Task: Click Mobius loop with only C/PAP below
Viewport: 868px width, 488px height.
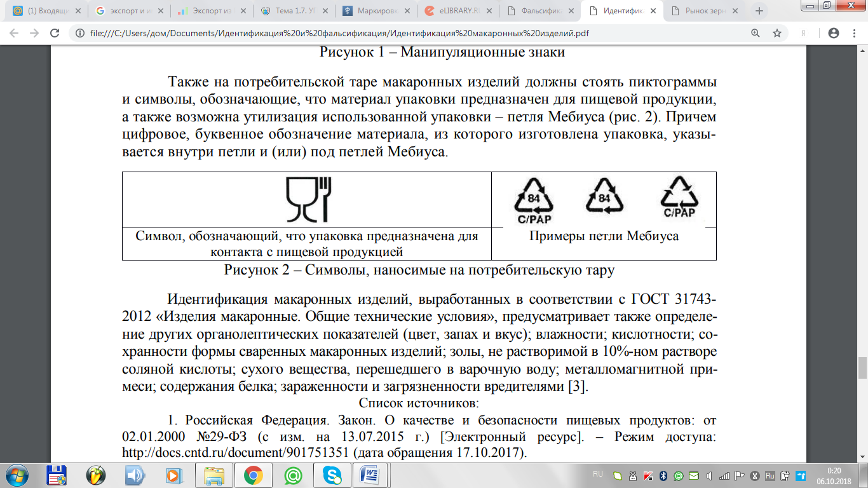Action: (x=679, y=197)
